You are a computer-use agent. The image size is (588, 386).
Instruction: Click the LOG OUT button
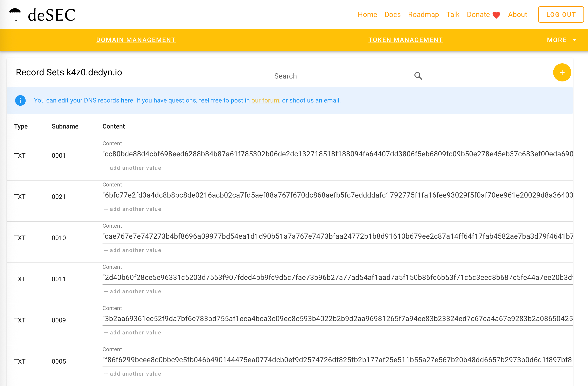[561, 14]
